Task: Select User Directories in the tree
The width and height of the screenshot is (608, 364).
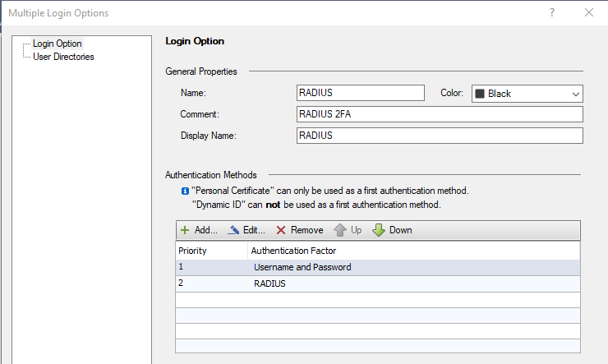Action: (x=63, y=57)
